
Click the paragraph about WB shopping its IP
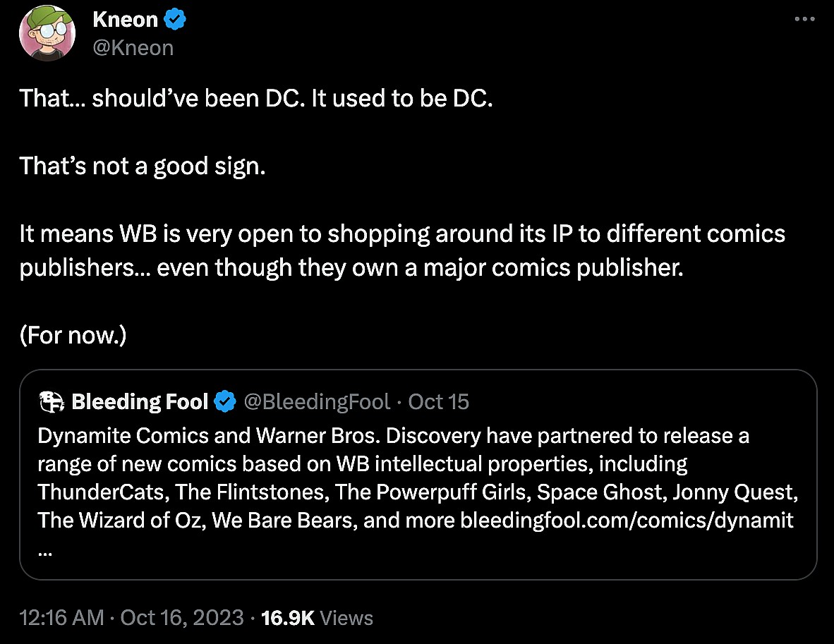click(402, 250)
